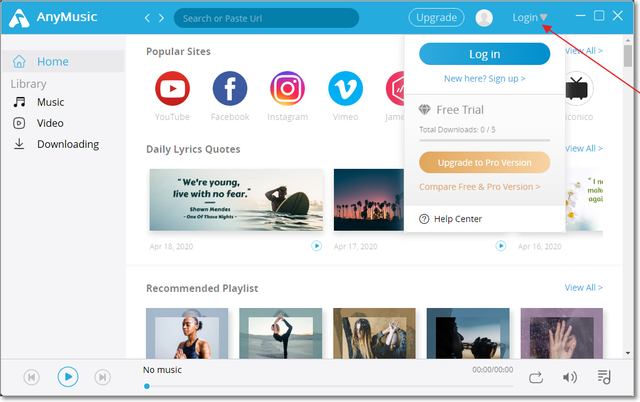Skip to the previous track

pyautogui.click(x=31, y=377)
